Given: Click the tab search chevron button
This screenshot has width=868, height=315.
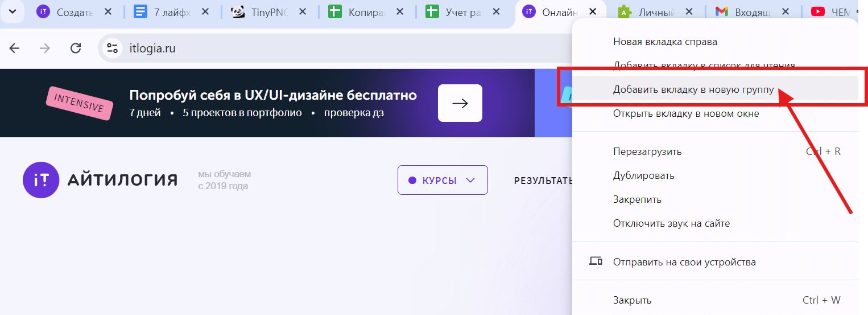Looking at the screenshot, I should [x=13, y=12].
